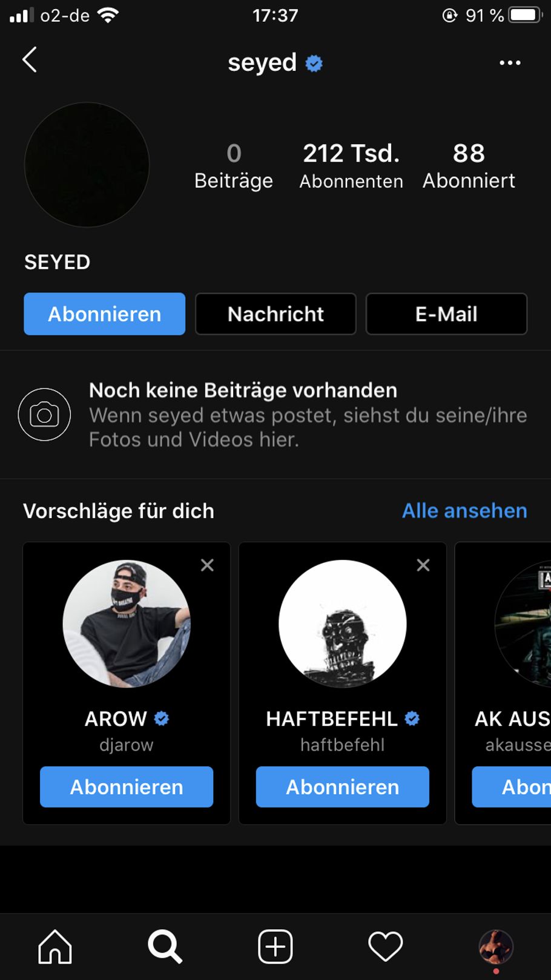Open the HAFTBEFEHL skull profile picture
The height and width of the screenshot is (980, 551).
coord(342,623)
